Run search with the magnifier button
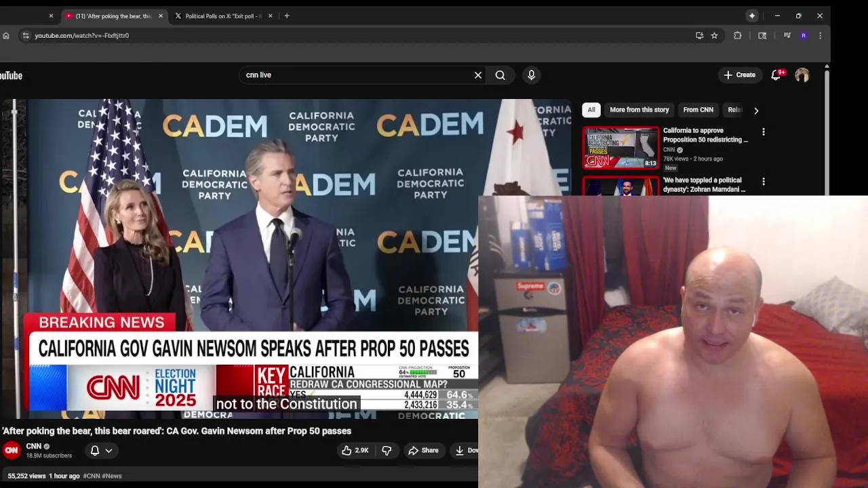 (500, 75)
